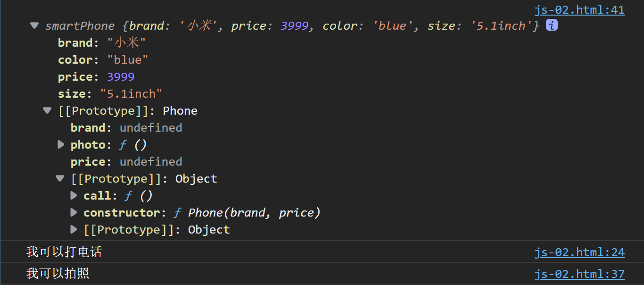
Task: Click the constructor function Phone(brand, price) text
Action: pos(254,212)
